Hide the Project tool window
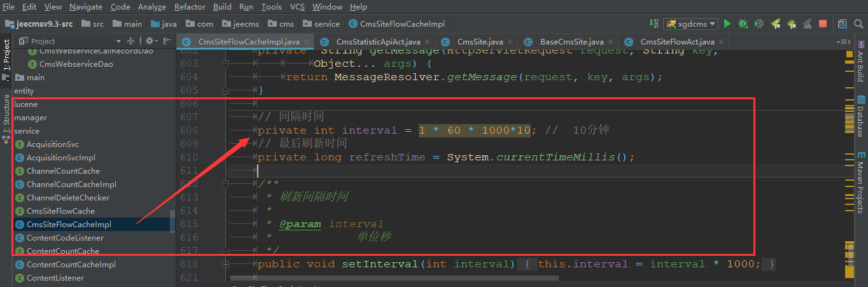This screenshot has height=287, width=868. click(167, 41)
